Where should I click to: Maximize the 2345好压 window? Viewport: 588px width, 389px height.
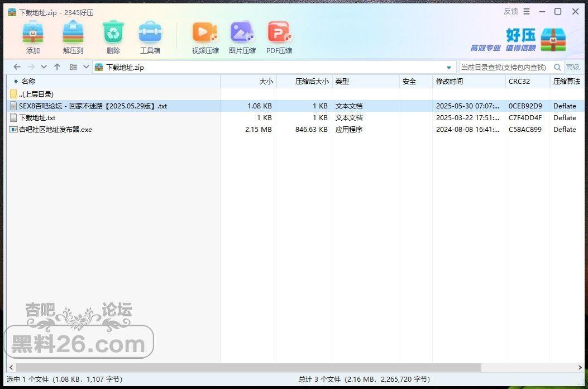[x=558, y=12]
